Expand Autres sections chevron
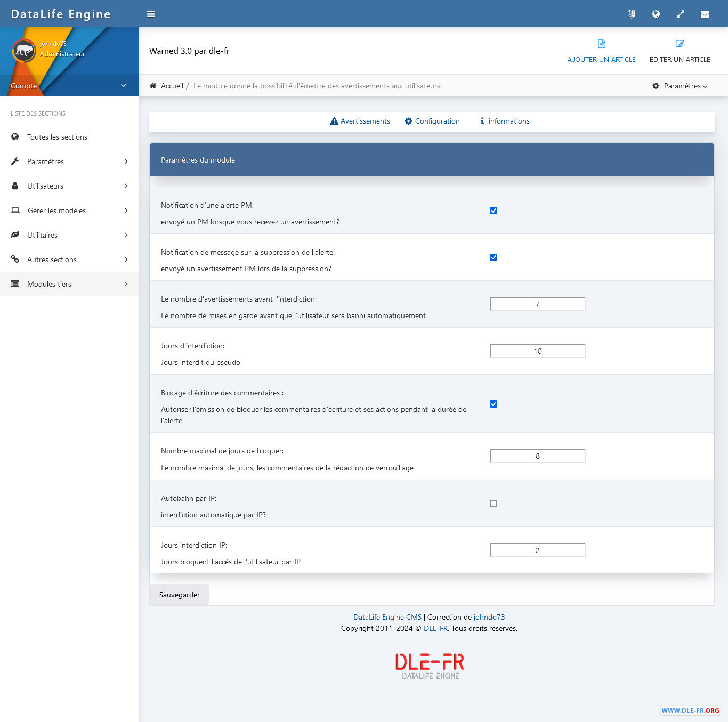This screenshot has width=728, height=722. tap(126, 259)
